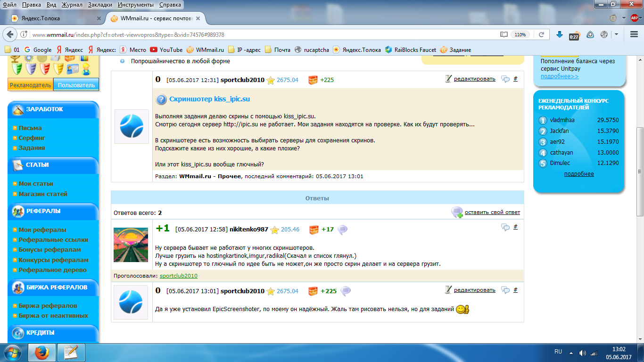Viewport: 644px width, 362px height.
Task: Click the address bar URL field
Action: (264, 34)
